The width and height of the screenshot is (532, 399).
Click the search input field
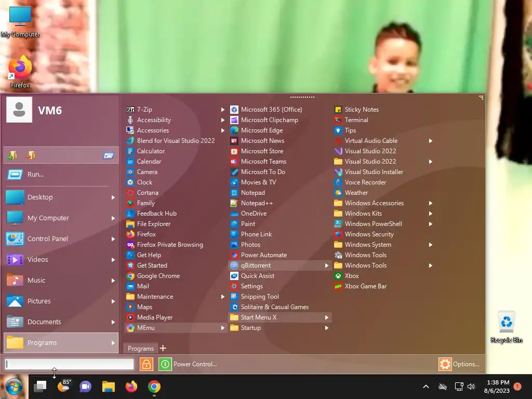coord(70,364)
